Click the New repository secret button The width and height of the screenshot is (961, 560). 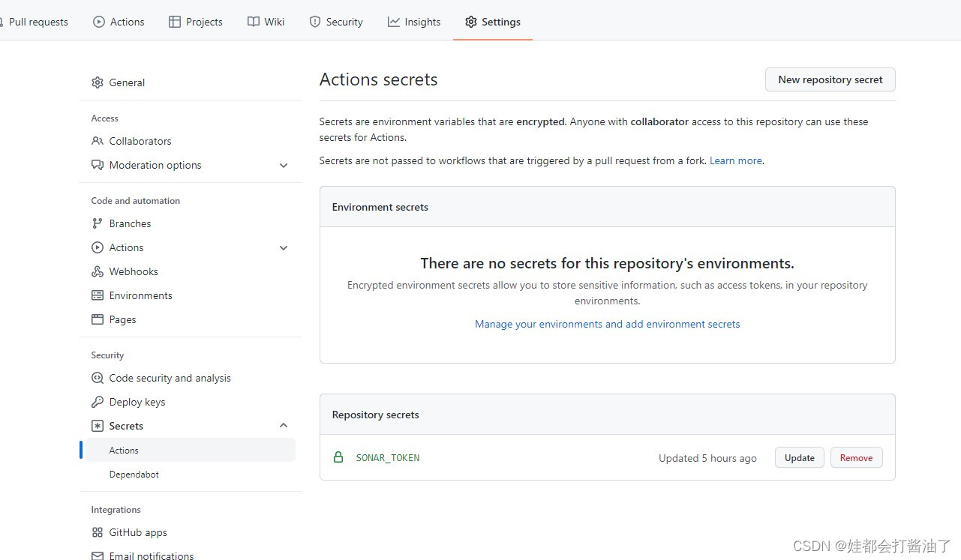tap(830, 79)
